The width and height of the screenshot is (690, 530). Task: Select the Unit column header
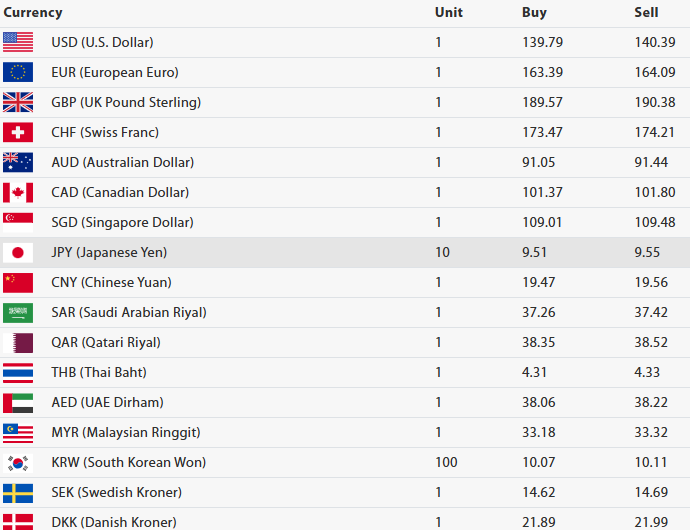pos(449,13)
